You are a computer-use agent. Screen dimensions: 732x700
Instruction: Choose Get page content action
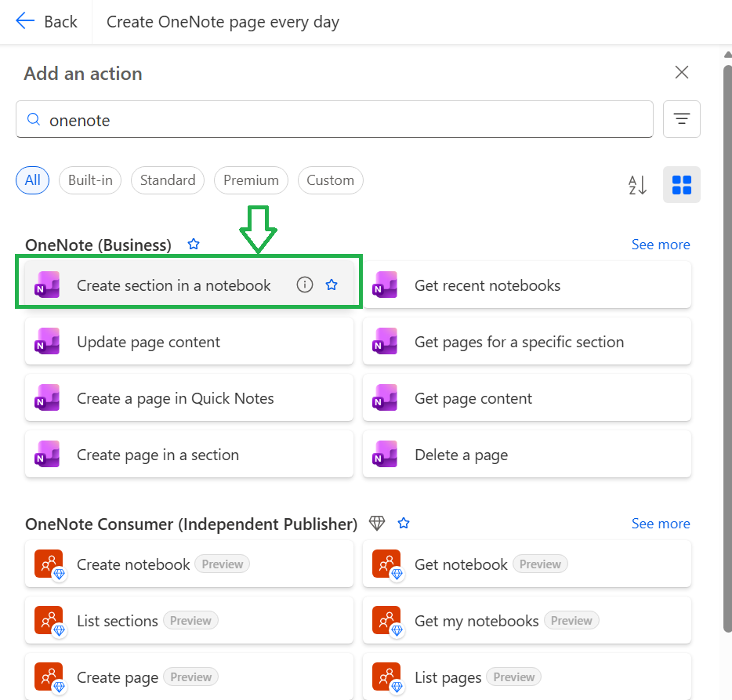(527, 398)
